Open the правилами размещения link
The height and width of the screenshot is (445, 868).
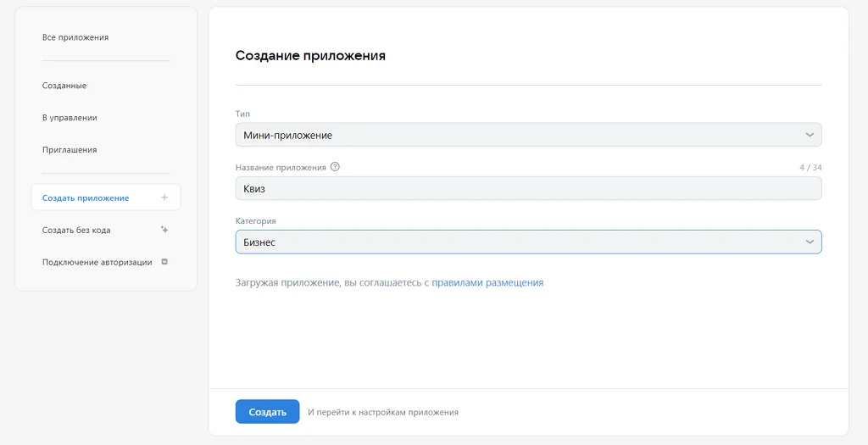(487, 283)
